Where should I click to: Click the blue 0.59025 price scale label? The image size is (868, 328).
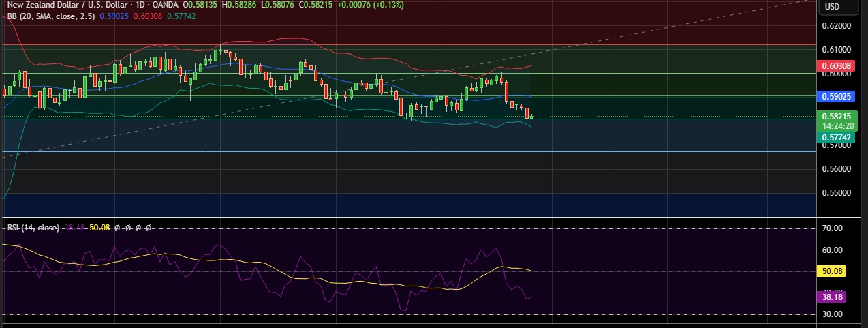coord(837,97)
